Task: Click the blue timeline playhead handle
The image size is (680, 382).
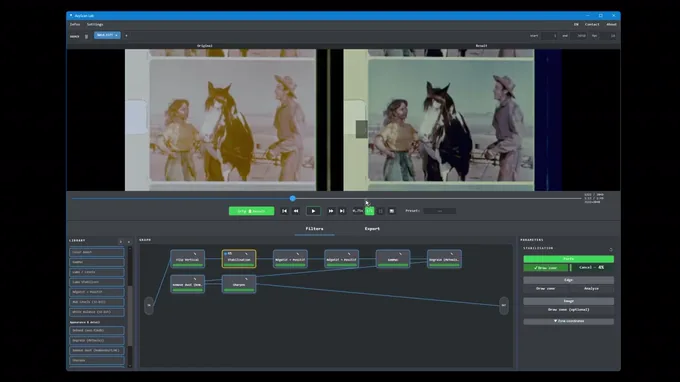Action: [x=293, y=199]
